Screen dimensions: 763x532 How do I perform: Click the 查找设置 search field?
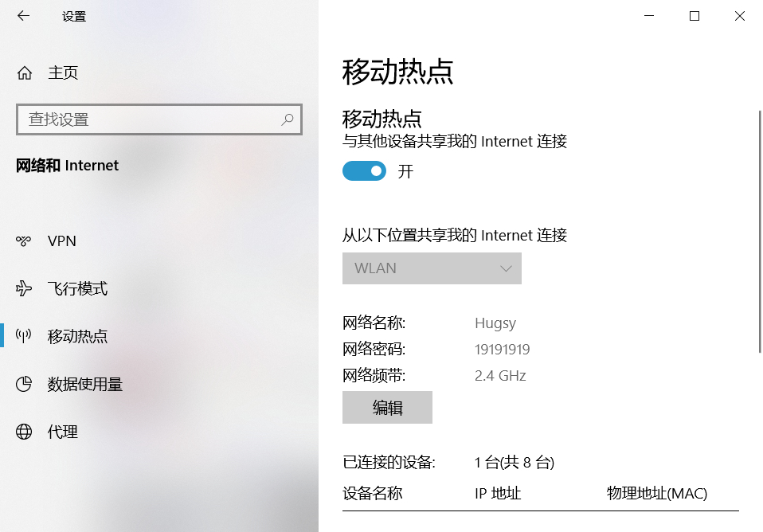(159, 119)
